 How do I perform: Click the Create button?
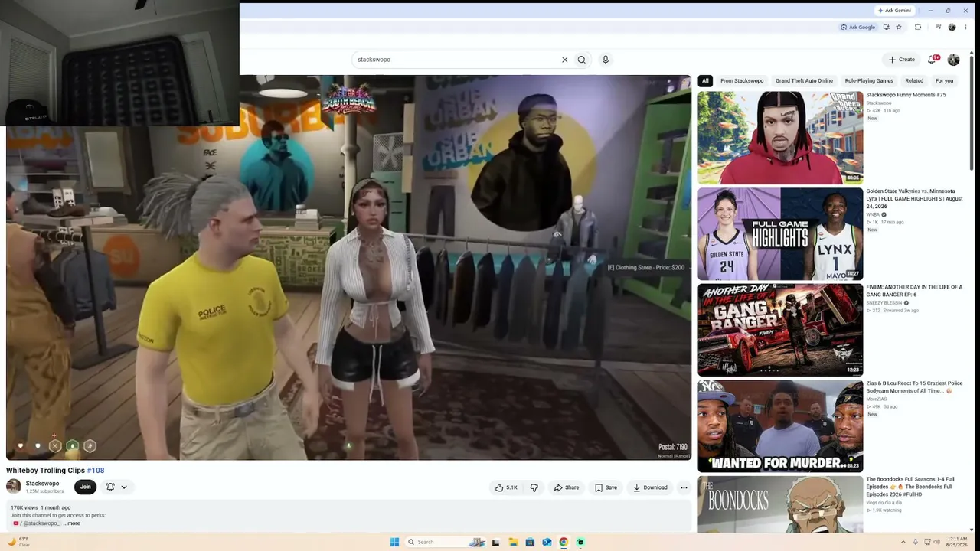(x=902, y=60)
